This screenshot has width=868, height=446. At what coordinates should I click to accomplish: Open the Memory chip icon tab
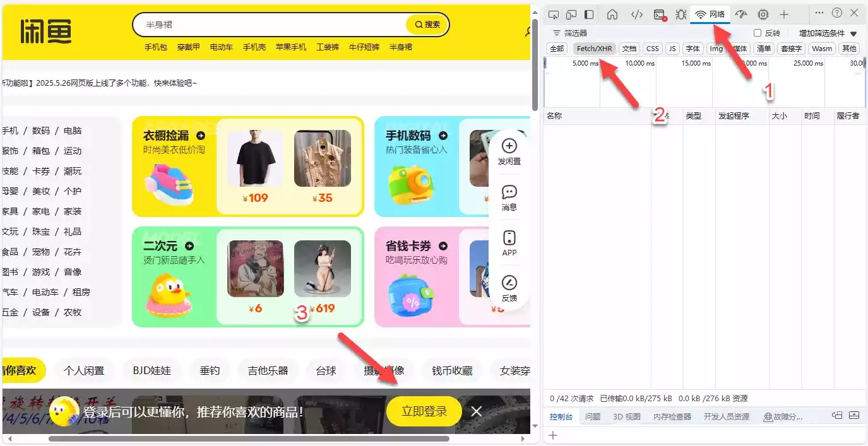[763, 15]
